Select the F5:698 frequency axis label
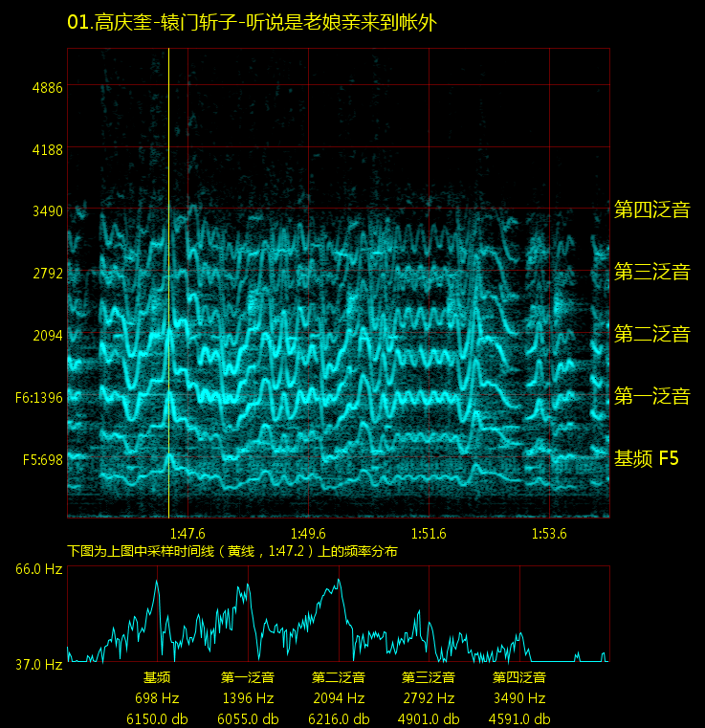 coord(42,459)
